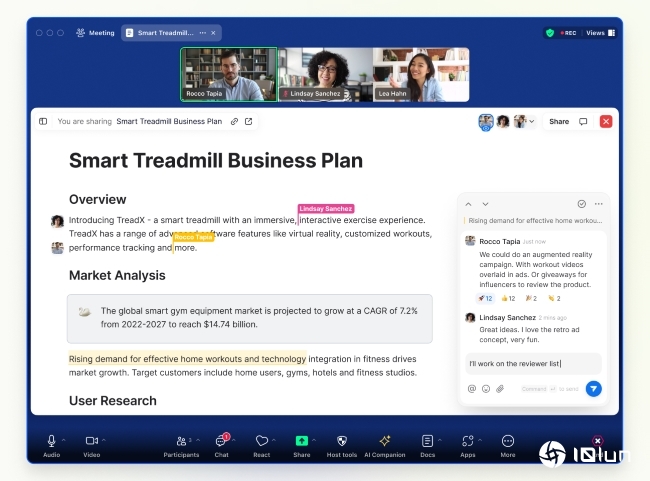Select Rocco Tapia video thumbnail
650x481 pixels.
click(x=229, y=74)
